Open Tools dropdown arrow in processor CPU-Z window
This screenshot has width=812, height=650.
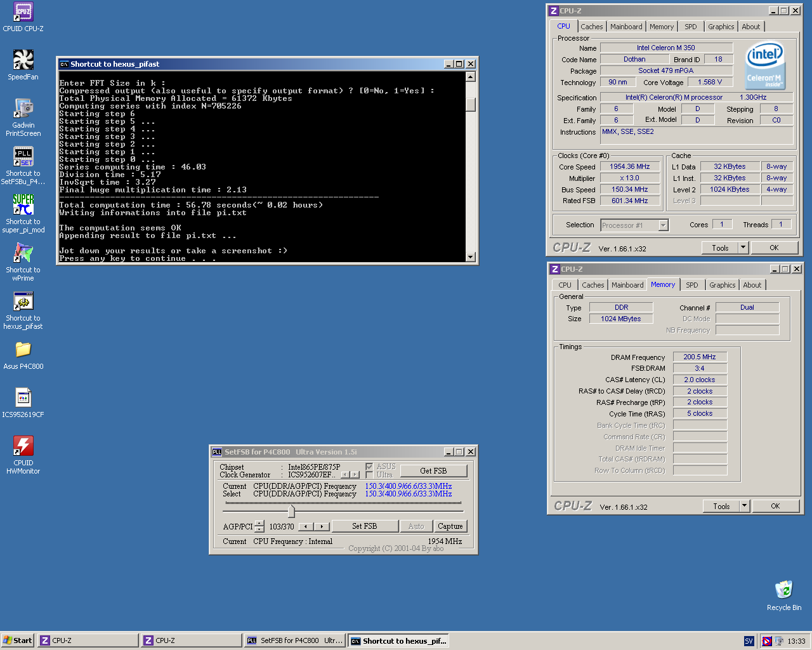point(743,248)
